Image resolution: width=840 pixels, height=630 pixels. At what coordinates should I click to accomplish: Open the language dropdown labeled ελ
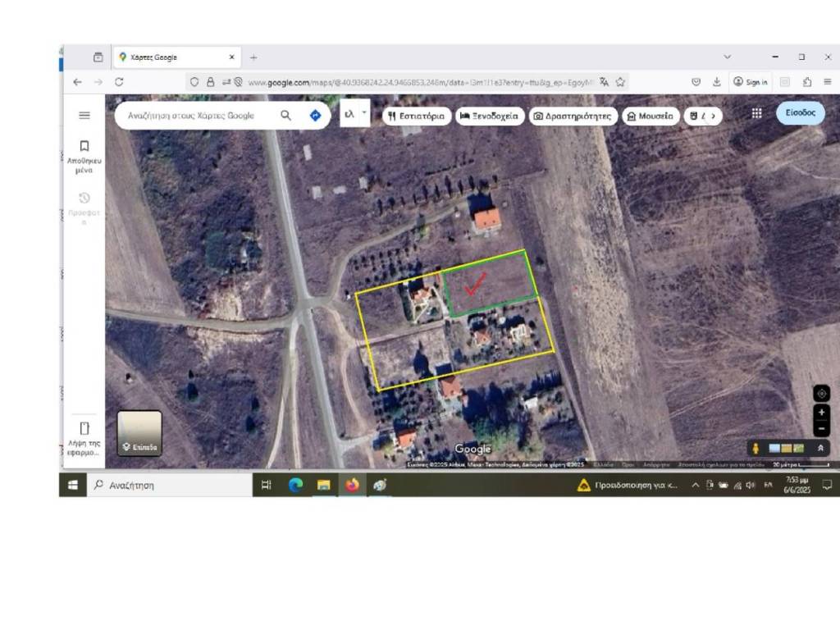pos(354,115)
